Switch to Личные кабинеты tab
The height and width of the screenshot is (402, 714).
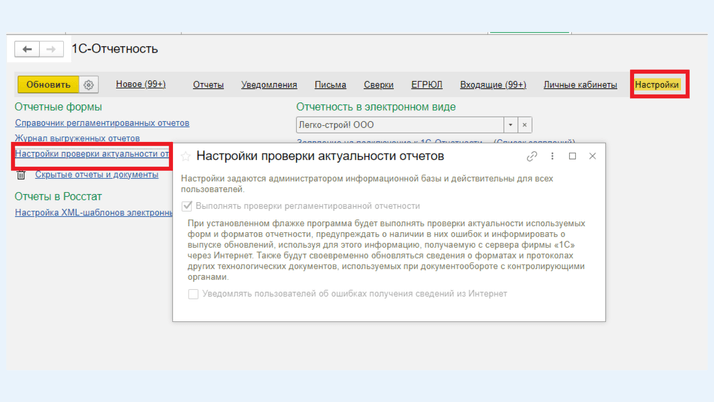pyautogui.click(x=580, y=85)
